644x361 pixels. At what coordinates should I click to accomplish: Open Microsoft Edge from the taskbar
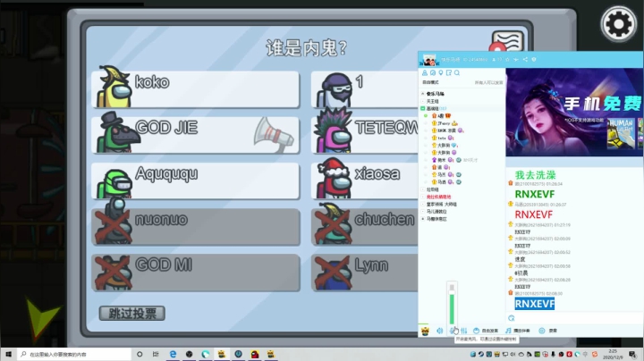(173, 354)
